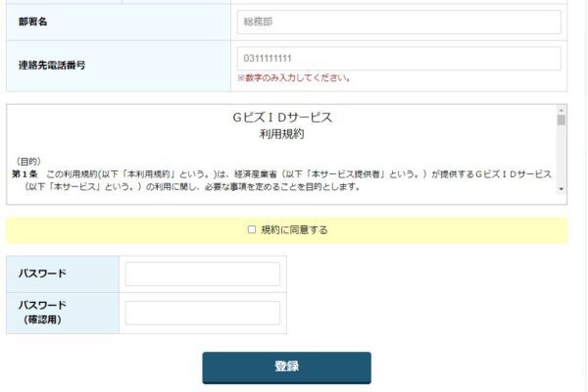The image size is (588, 392).
Task: Click the 部署名 input field
Action: point(399,22)
